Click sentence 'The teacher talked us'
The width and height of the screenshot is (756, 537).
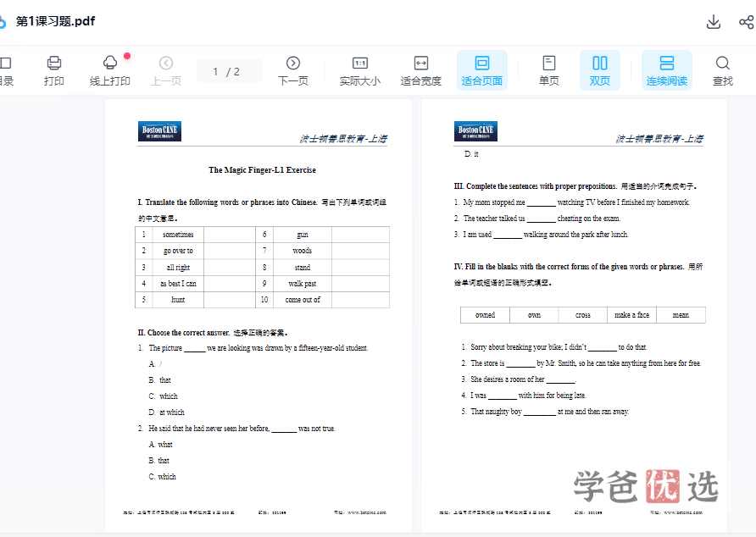[537, 219]
